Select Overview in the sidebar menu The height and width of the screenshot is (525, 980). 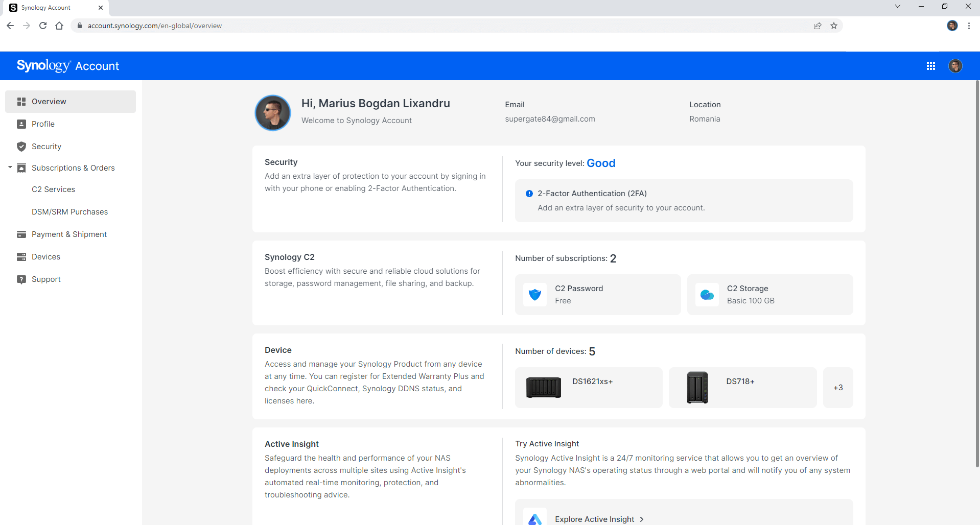coord(71,102)
